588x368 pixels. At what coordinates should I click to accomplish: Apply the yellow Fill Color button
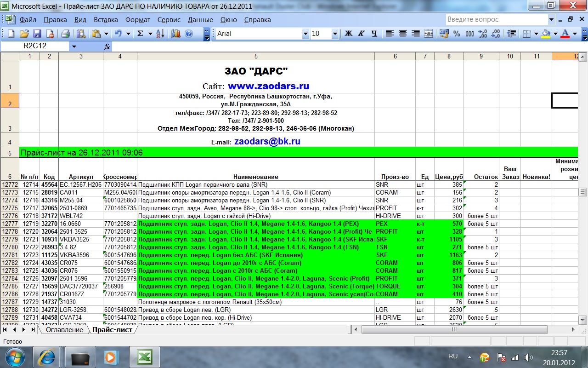pyautogui.click(x=546, y=34)
